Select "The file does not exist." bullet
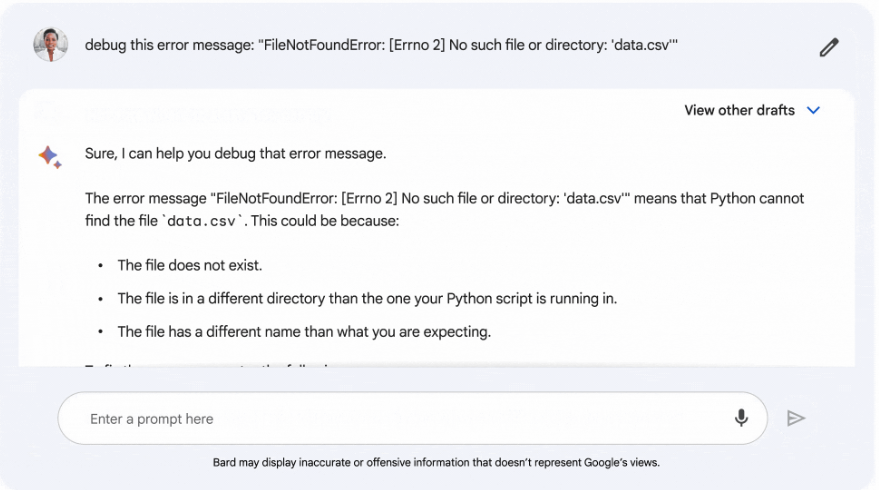Viewport: 879px width, 490px height. pos(189,265)
